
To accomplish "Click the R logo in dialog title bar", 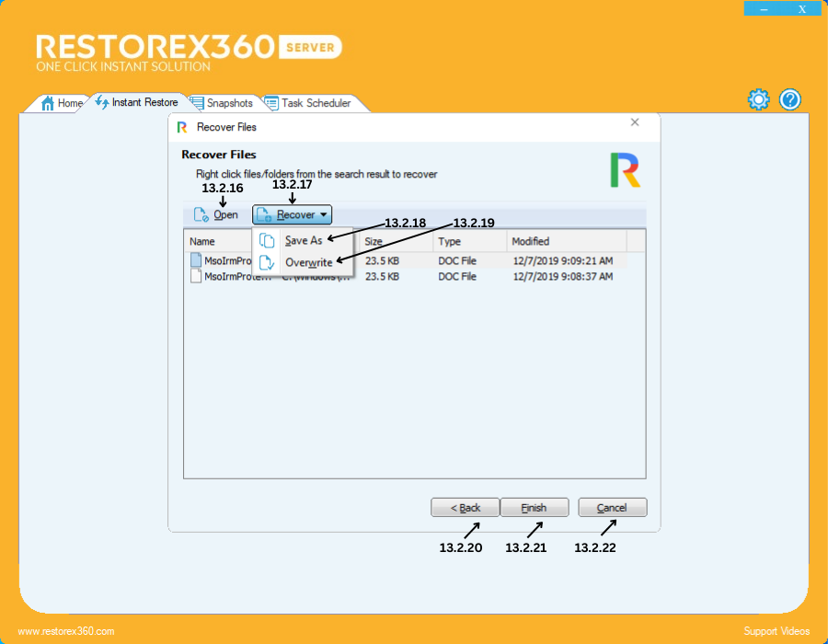I will pos(182,127).
